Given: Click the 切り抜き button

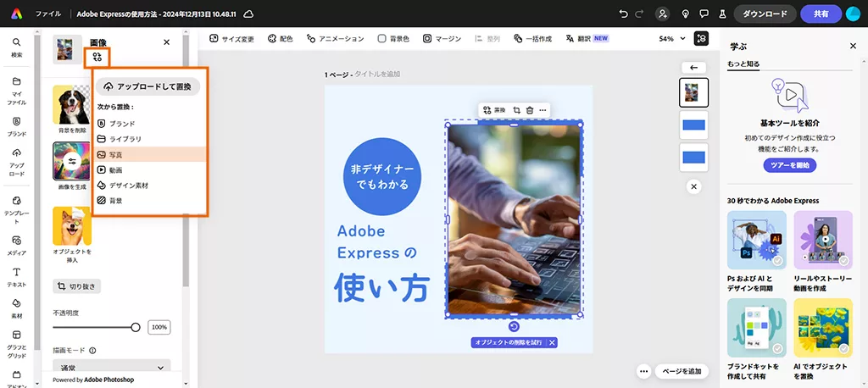Looking at the screenshot, I should pyautogui.click(x=77, y=286).
